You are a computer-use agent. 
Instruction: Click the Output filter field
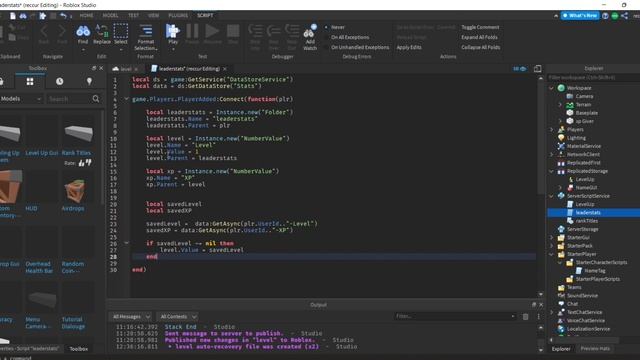point(455,316)
